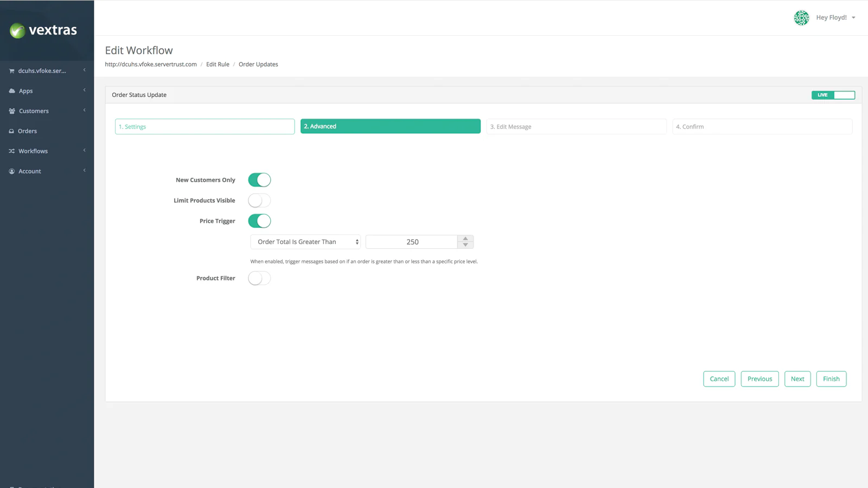Click the Orders inbox icon
The width and height of the screenshot is (868, 488).
point(11,131)
